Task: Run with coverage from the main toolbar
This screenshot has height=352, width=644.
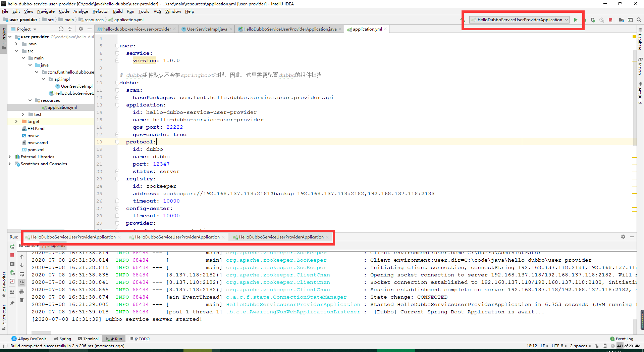Action: pyautogui.click(x=593, y=20)
